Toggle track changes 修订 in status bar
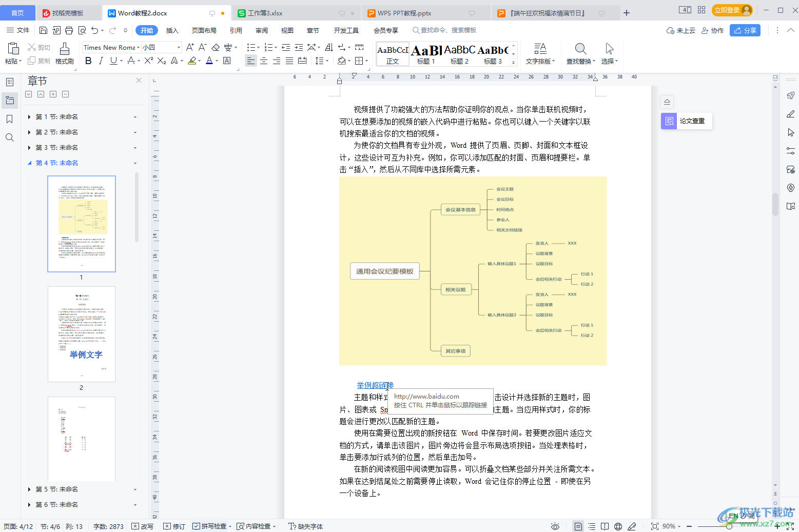 (x=174, y=526)
